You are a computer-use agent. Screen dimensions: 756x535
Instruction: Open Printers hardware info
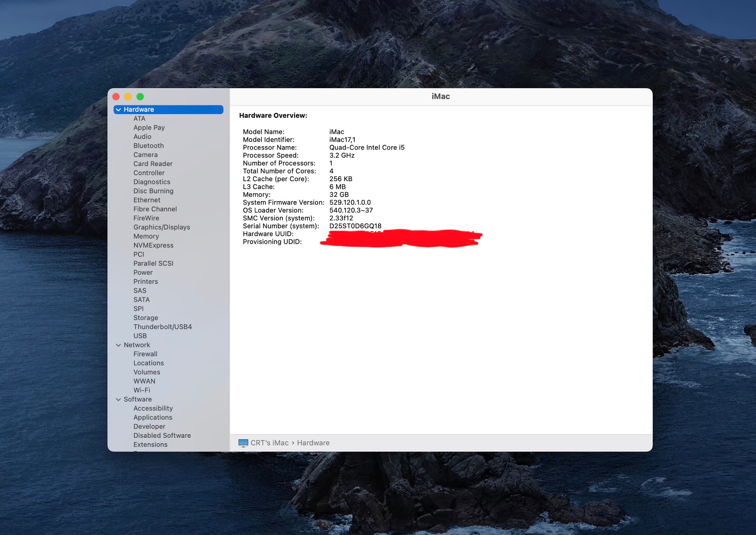pos(145,282)
